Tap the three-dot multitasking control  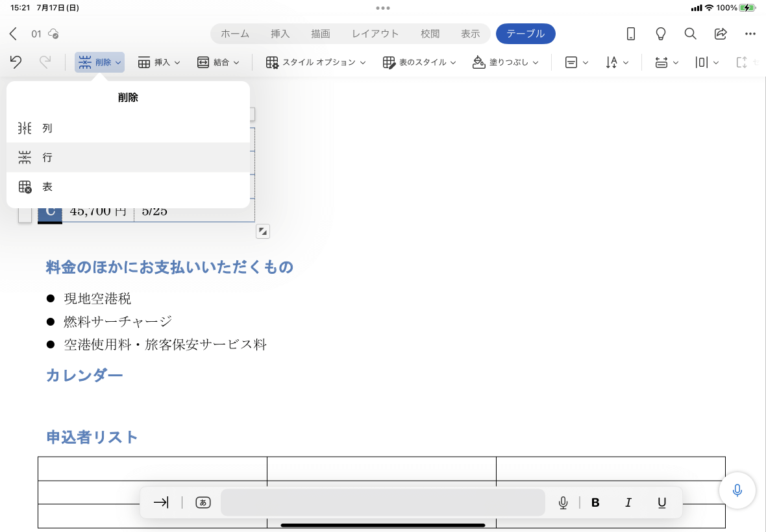(x=383, y=8)
